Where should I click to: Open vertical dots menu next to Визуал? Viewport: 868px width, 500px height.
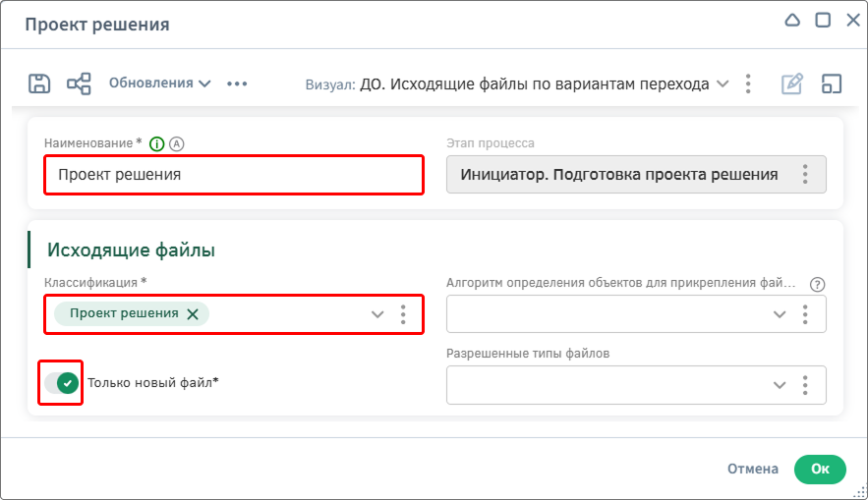[748, 83]
